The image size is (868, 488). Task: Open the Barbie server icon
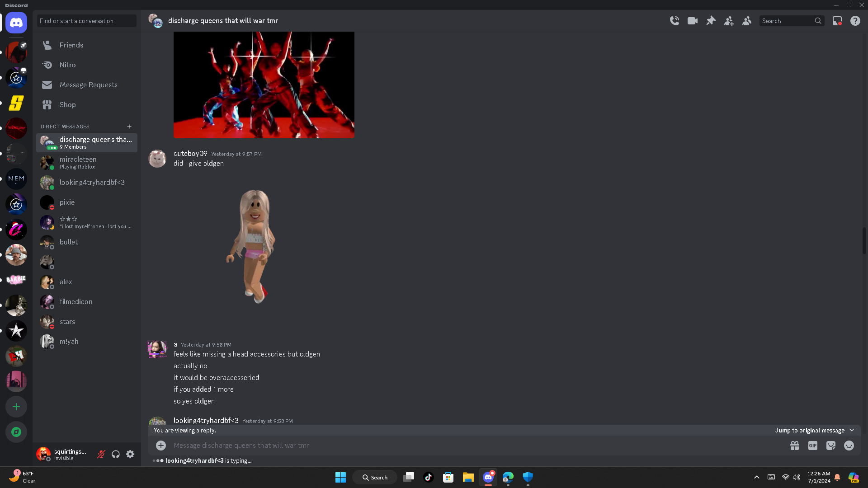tap(16, 280)
